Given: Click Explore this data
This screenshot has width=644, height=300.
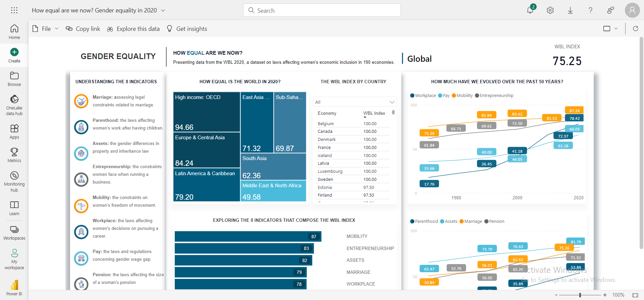Looking at the screenshot, I should pyautogui.click(x=133, y=29).
